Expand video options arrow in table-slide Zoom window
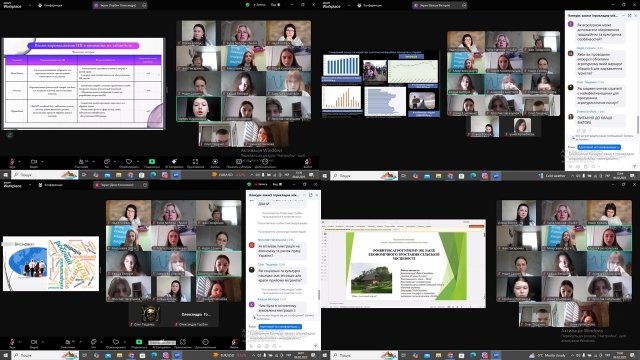This screenshot has height=360, width=640. (x=42, y=161)
